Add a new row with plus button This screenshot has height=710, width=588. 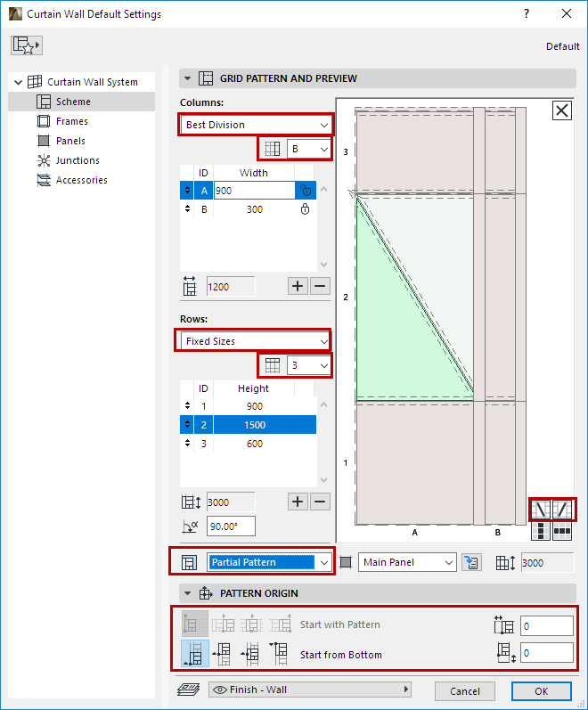[298, 502]
